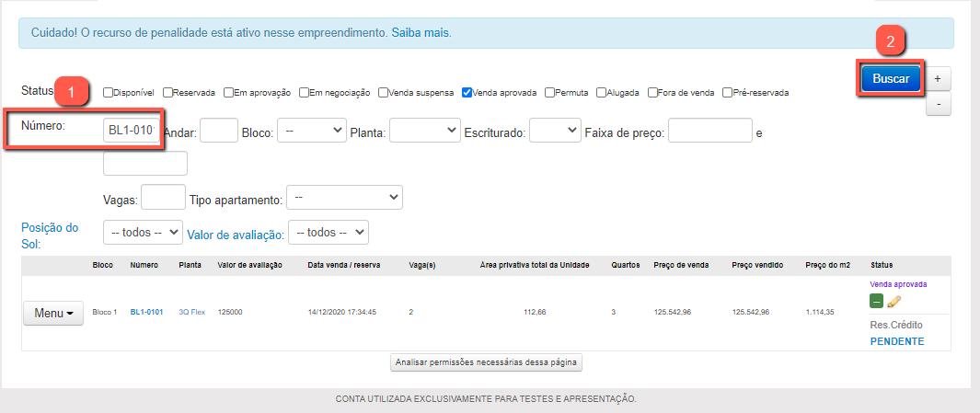Check the Pré-reservada status checkbox
Viewport: 980px width, 413px height.
click(728, 92)
